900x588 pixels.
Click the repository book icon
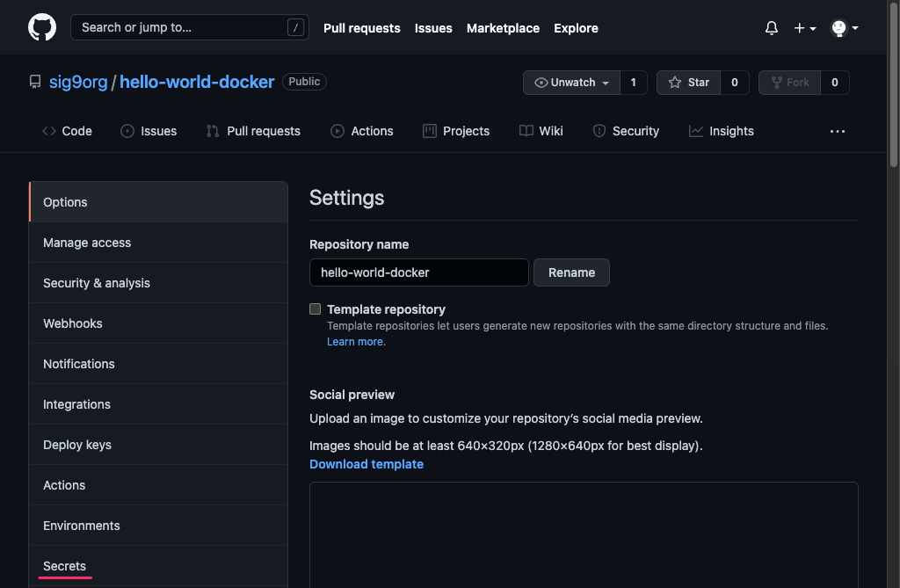[x=35, y=82]
